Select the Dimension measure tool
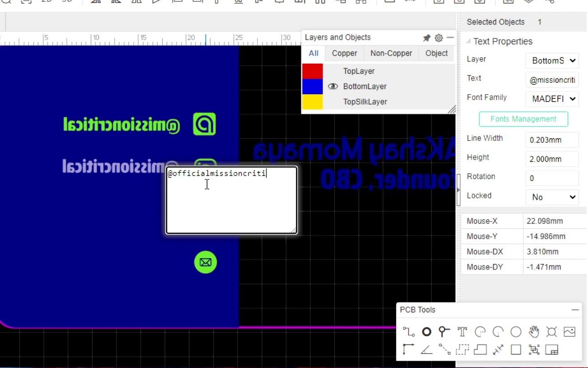The width and height of the screenshot is (588, 368). click(498, 349)
